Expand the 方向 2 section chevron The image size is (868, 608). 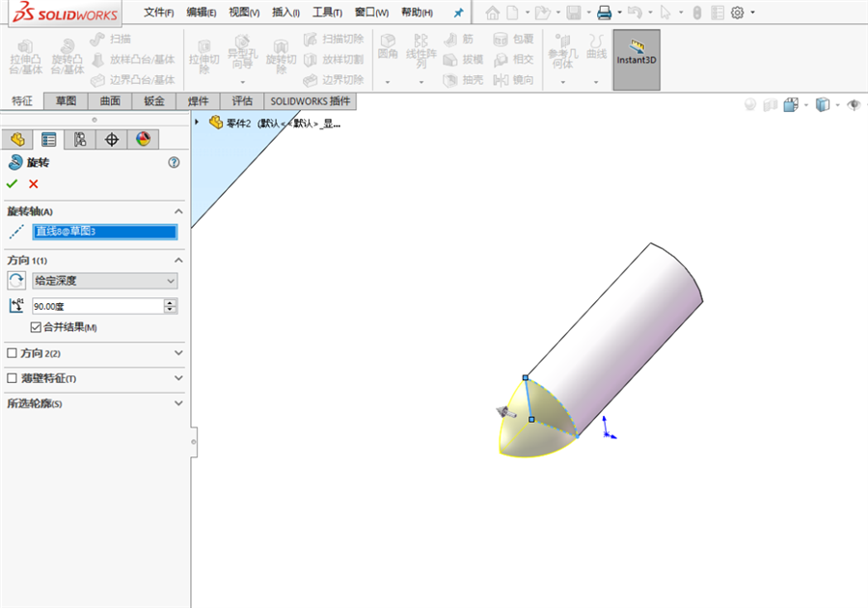click(178, 352)
